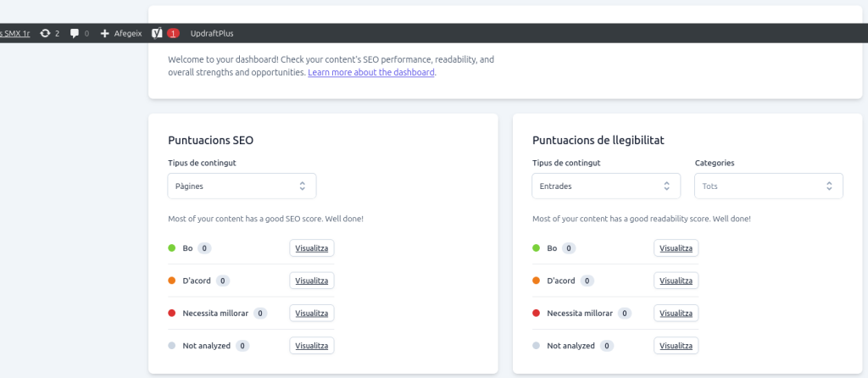Screen dimensions: 868x378
Task: Click the updates icon in admin bar
Action: click(x=45, y=33)
